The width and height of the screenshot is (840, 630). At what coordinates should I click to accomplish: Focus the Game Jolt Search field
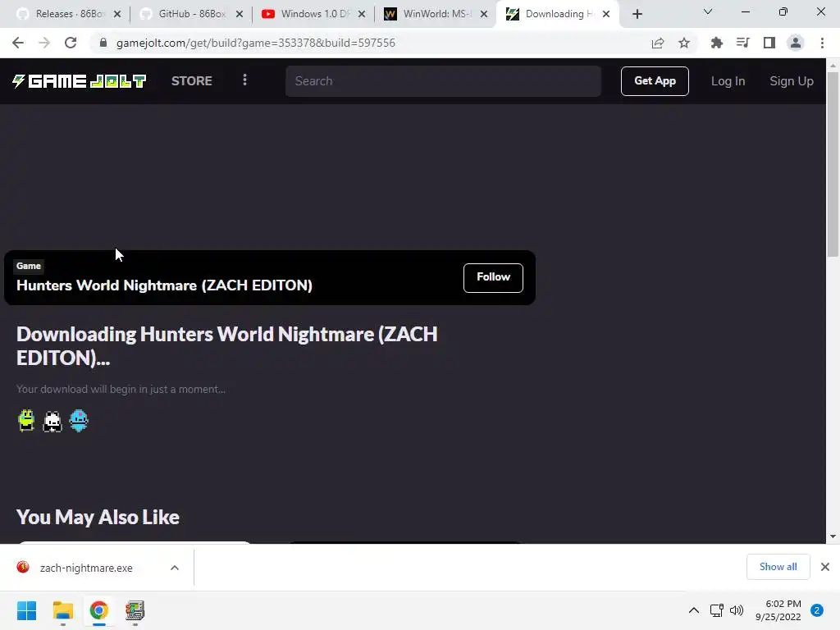pyautogui.click(x=443, y=81)
